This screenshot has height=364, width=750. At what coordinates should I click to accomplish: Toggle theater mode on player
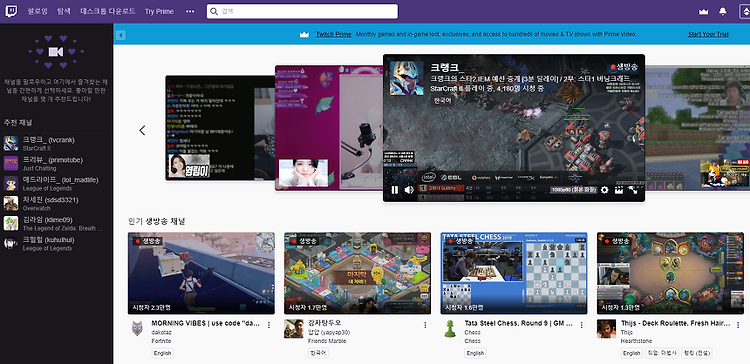[x=618, y=190]
